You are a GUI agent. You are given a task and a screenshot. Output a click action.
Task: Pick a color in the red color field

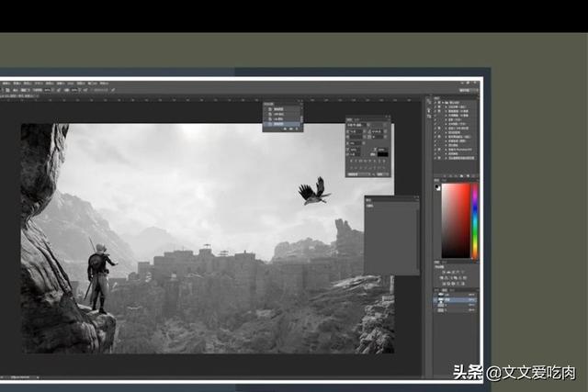[456, 220]
